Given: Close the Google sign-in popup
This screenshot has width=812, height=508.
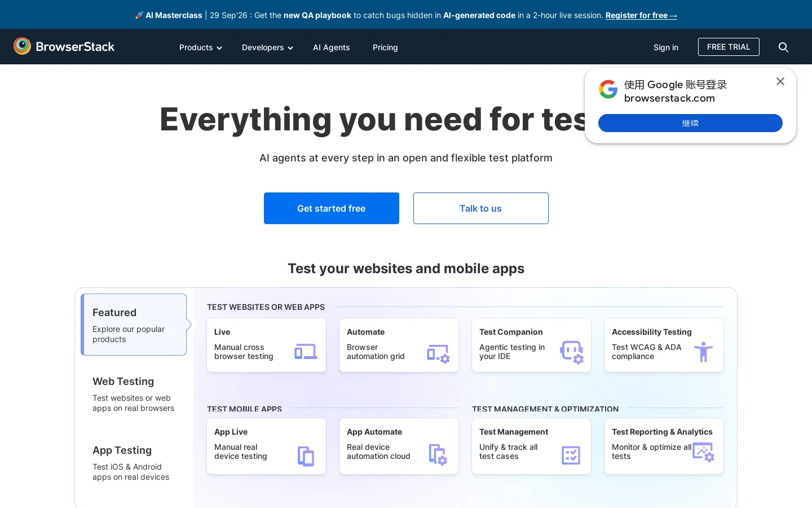Looking at the screenshot, I should pos(780,81).
